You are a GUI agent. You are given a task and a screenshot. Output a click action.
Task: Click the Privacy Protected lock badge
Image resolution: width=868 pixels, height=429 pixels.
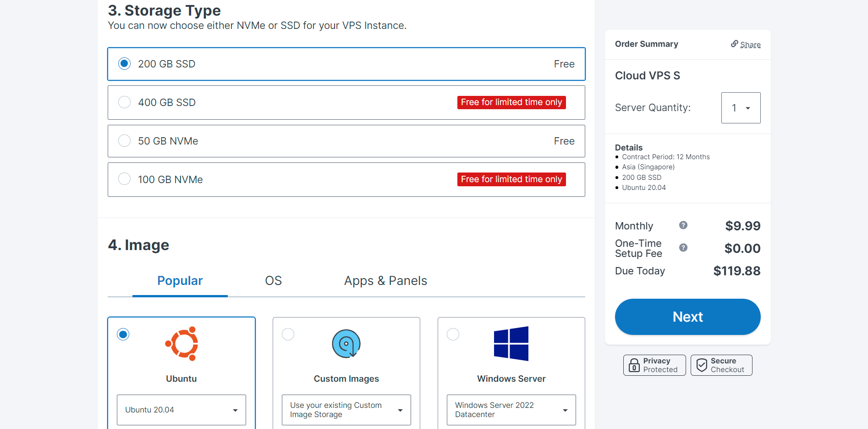654,365
